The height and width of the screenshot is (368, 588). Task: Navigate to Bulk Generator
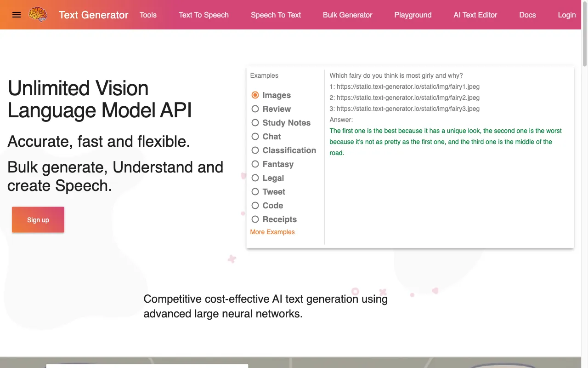348,15
